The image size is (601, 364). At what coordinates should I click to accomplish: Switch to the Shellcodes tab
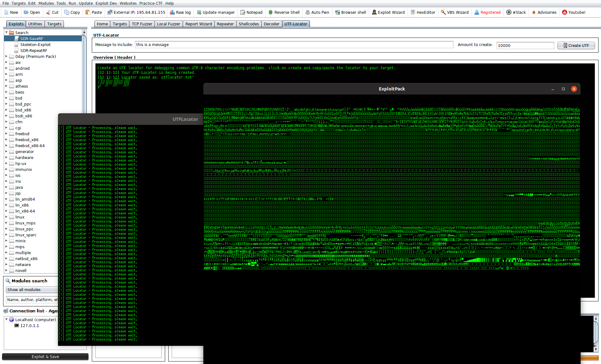click(248, 24)
